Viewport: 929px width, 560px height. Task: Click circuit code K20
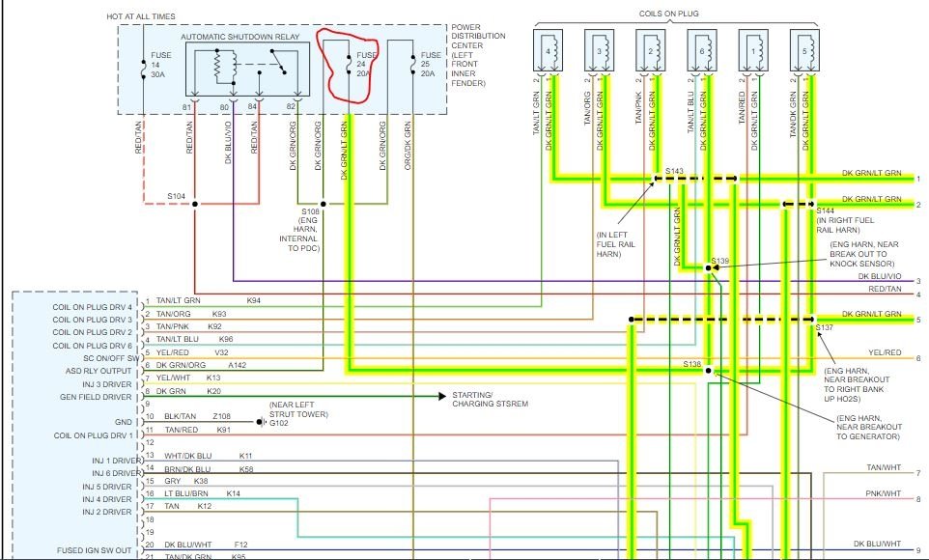click(213, 391)
